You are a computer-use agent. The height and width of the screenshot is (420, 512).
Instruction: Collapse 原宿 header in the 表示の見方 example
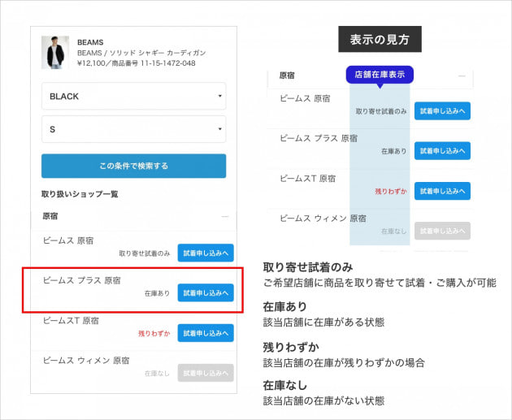(463, 76)
